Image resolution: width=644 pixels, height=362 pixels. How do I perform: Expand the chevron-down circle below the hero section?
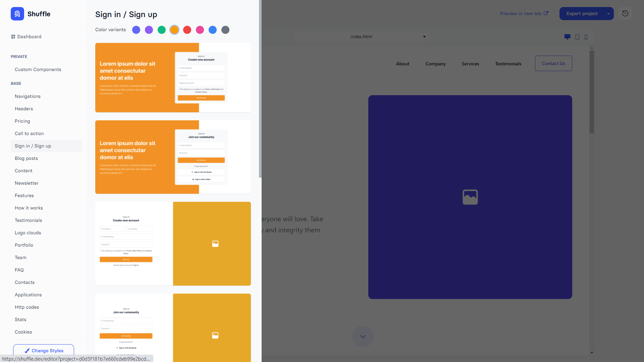pos(363,336)
